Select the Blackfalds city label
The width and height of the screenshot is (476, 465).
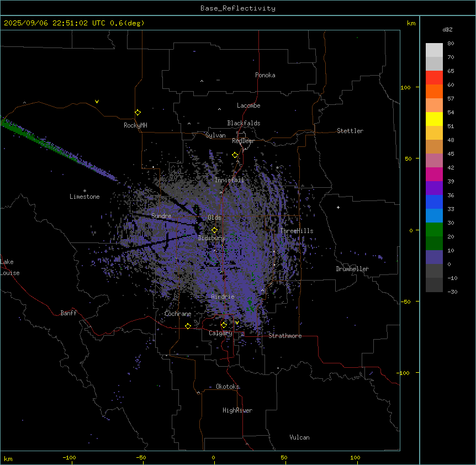coord(244,123)
